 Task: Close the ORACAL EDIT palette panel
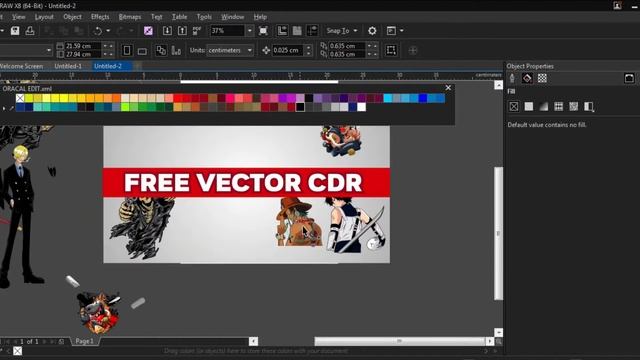(x=448, y=88)
